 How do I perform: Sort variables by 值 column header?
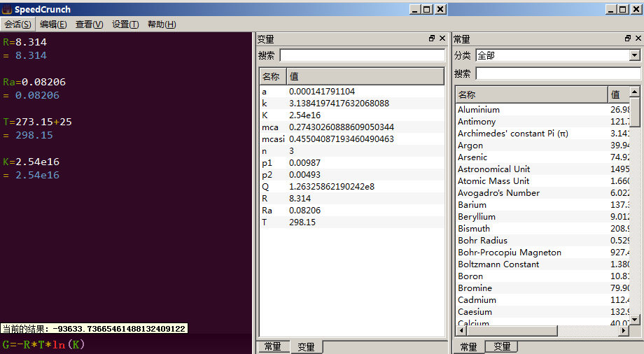click(365, 76)
